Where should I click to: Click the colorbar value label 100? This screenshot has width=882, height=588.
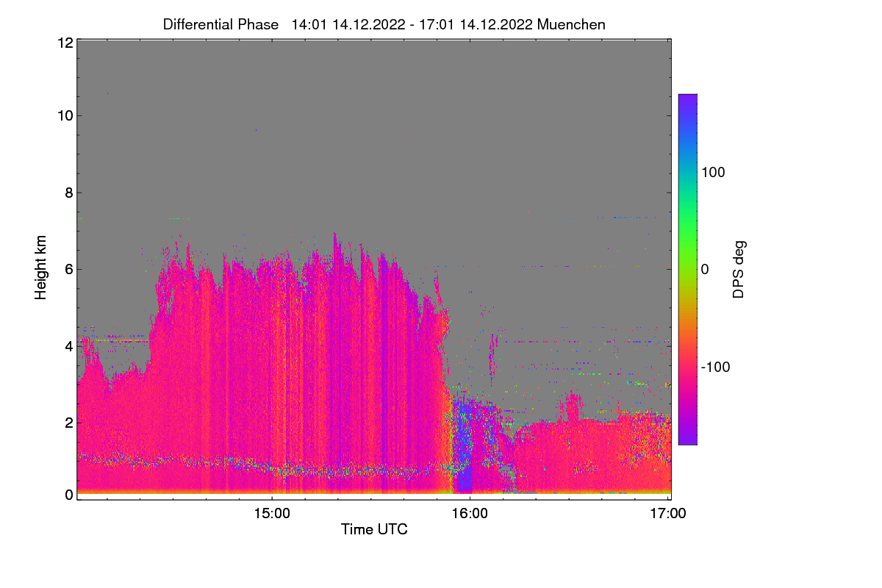pyautogui.click(x=713, y=172)
